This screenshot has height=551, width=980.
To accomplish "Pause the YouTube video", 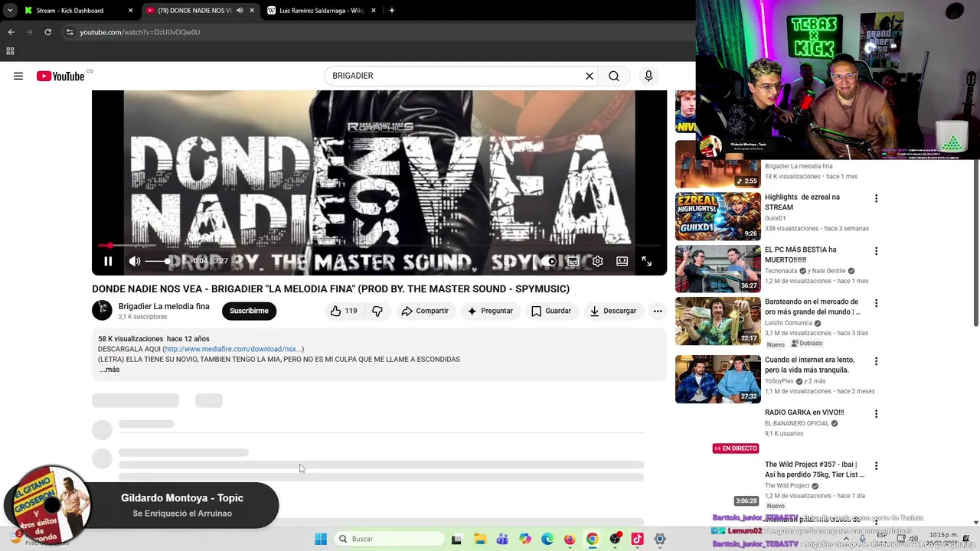I will (108, 261).
